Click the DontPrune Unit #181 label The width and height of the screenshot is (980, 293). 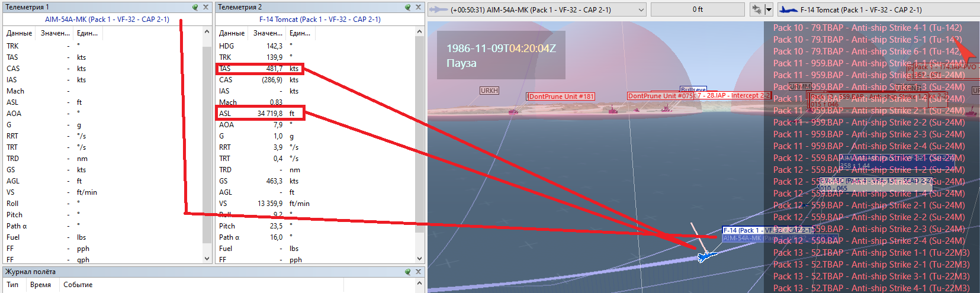click(x=561, y=96)
